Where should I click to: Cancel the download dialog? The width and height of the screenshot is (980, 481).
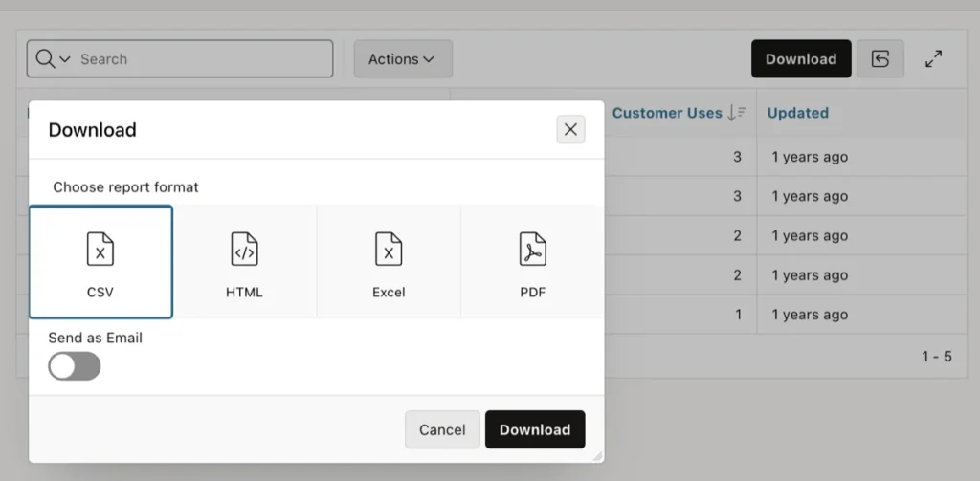coord(442,429)
